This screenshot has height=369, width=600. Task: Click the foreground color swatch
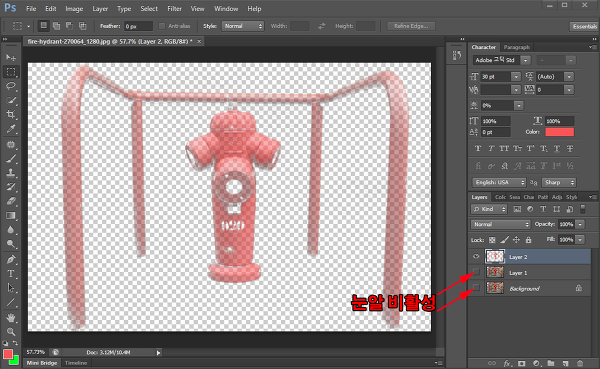[x=8, y=354]
